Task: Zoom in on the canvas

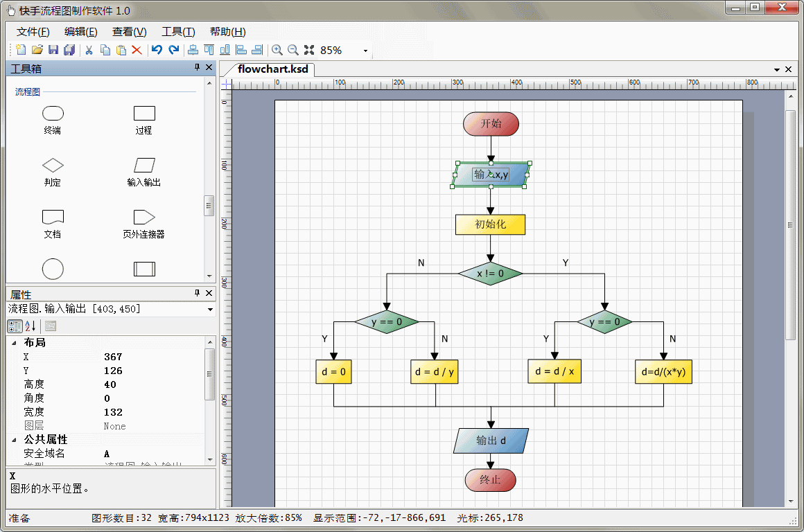Action: point(277,50)
